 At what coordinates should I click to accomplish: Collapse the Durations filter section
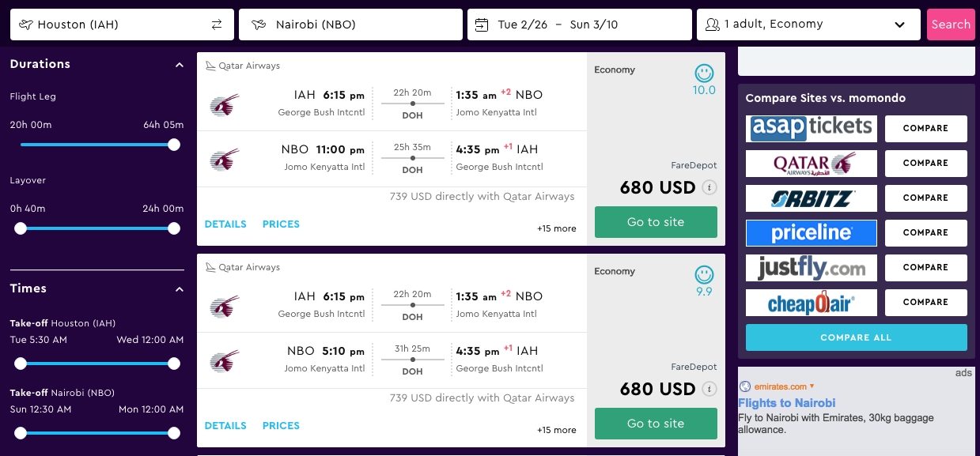pos(180,65)
